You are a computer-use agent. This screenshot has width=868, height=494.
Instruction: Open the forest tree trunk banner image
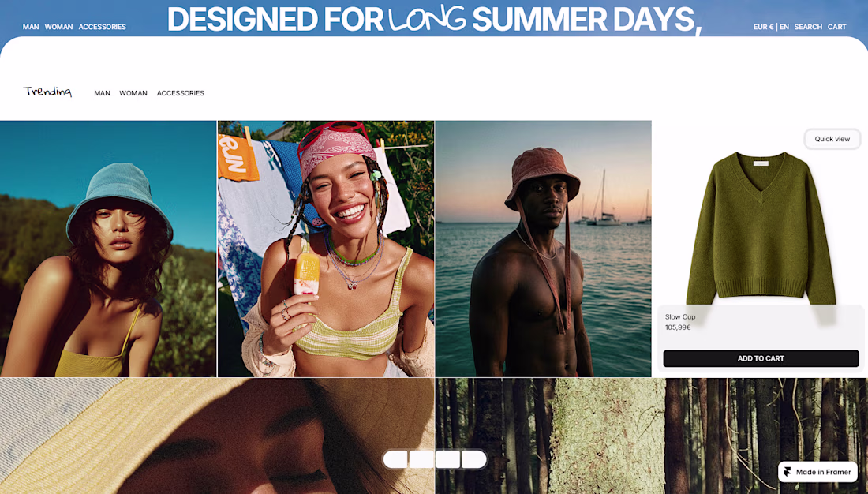(x=652, y=436)
